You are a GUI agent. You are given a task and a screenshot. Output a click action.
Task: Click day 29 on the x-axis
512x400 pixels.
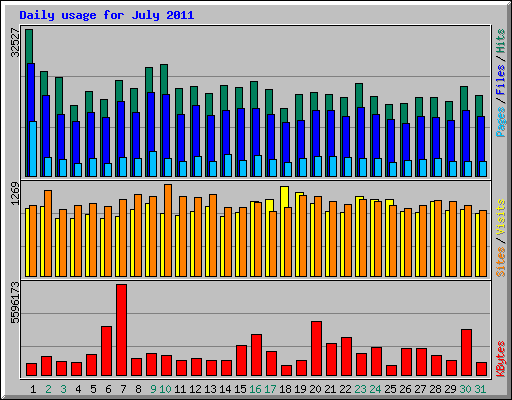[x=450, y=389]
